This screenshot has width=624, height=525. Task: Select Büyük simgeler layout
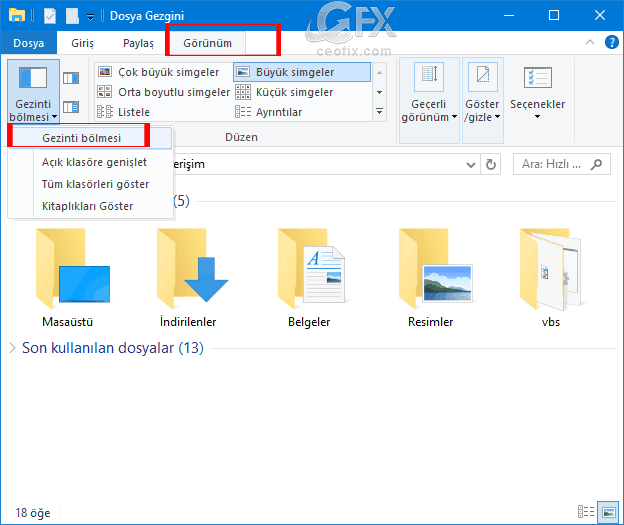302,72
